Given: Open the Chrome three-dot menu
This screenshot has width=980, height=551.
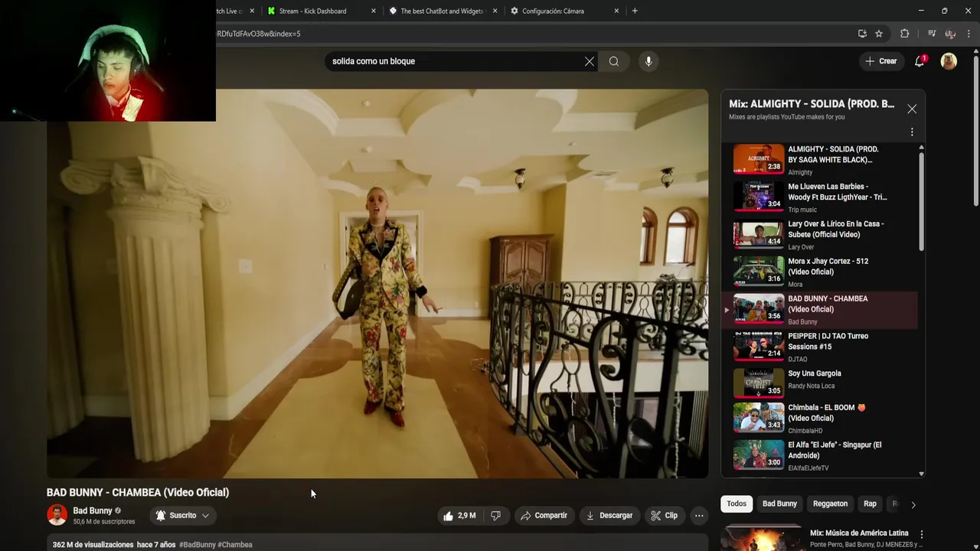Looking at the screenshot, I should pos(969,34).
